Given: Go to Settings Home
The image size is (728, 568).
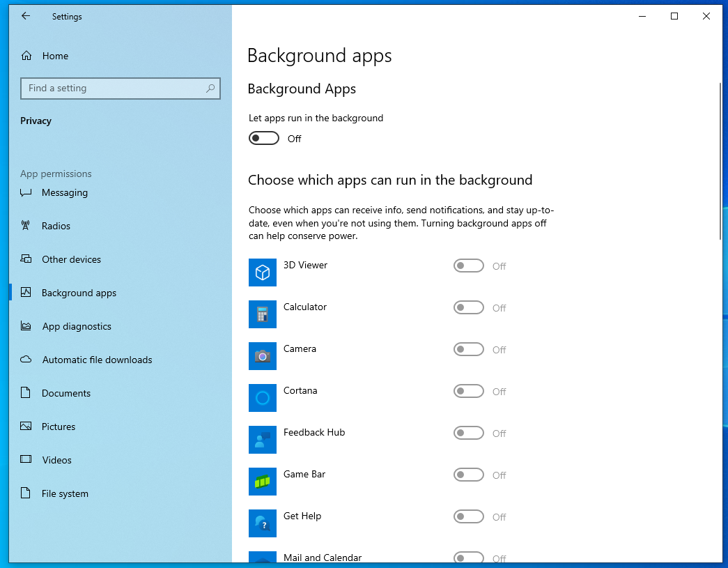Looking at the screenshot, I should (121, 56).
